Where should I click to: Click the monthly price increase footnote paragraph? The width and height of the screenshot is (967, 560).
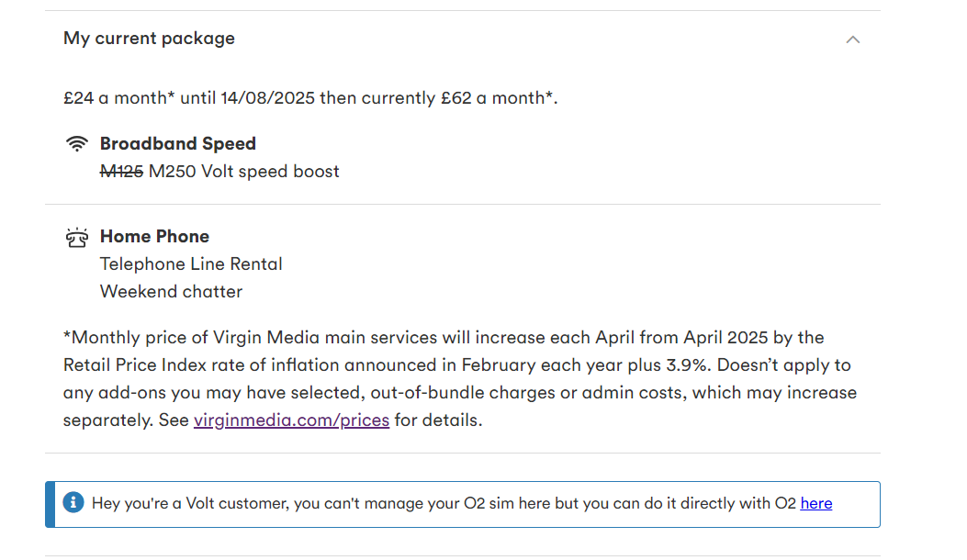pos(460,378)
